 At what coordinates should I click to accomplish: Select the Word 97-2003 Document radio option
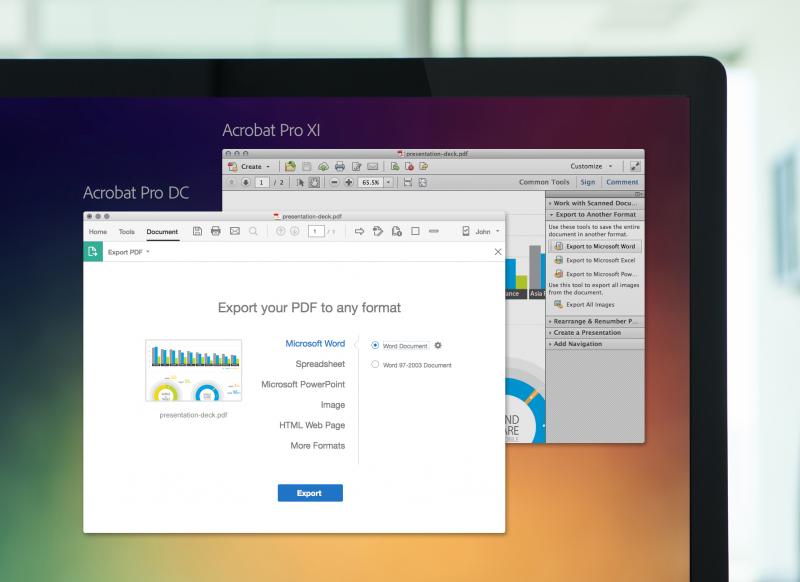pos(375,365)
